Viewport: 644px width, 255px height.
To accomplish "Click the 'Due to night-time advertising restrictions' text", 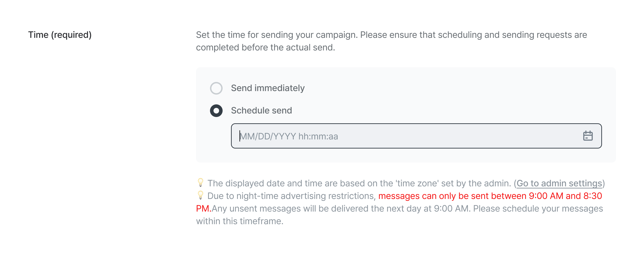I will pos(291,196).
